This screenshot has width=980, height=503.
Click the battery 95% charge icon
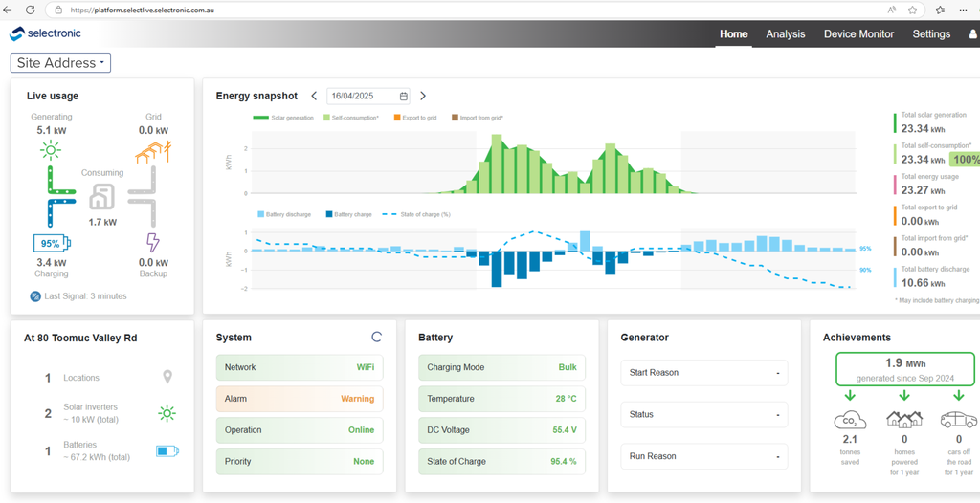click(52, 243)
